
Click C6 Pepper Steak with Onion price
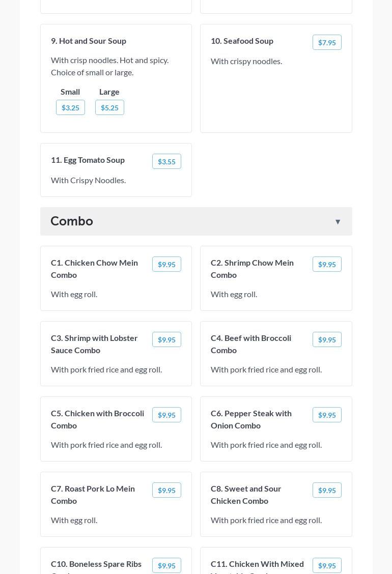(x=327, y=415)
